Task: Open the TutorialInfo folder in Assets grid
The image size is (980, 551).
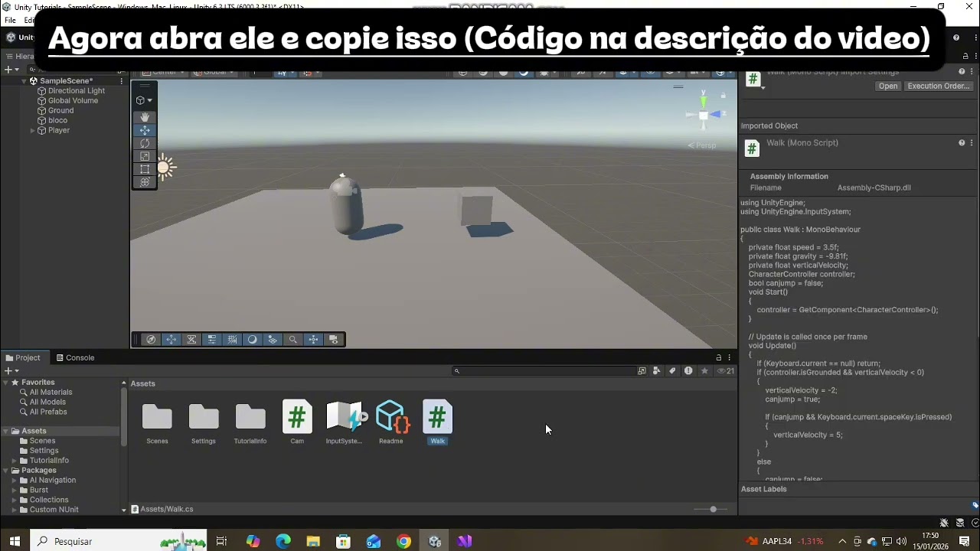Action: coord(250,422)
